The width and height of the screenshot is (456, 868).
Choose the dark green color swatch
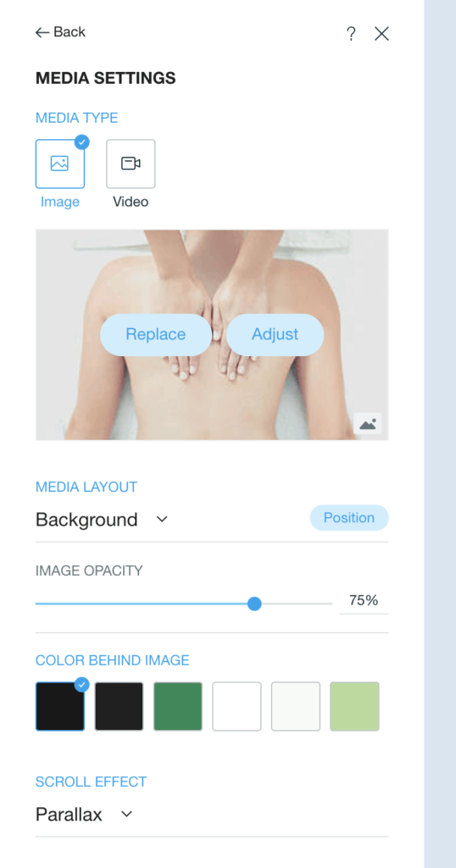click(178, 706)
